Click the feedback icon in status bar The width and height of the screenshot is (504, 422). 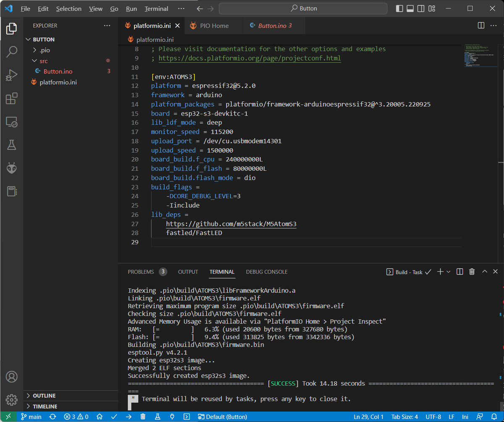click(479, 417)
